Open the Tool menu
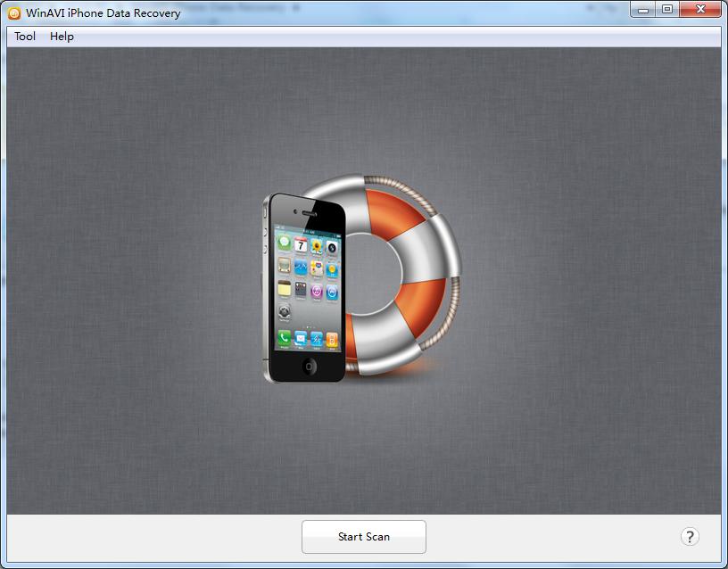Viewport: 728px width, 569px height. click(25, 37)
